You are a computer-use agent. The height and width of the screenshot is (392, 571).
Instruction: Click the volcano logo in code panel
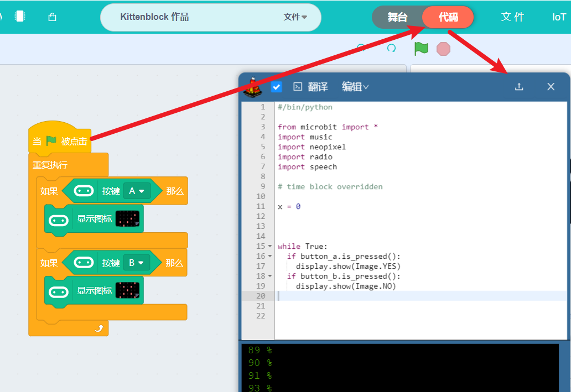pyautogui.click(x=253, y=87)
